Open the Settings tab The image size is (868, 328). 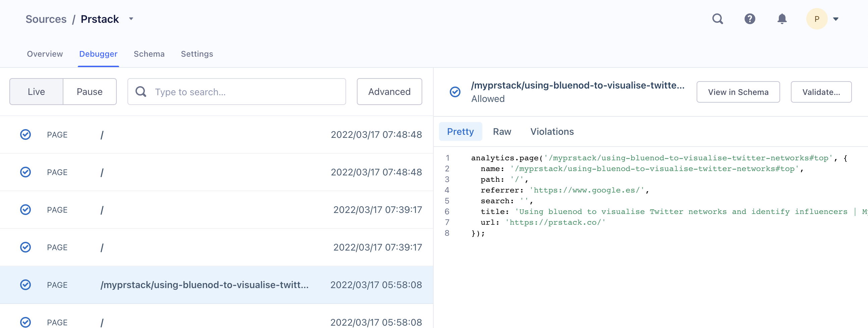click(197, 54)
